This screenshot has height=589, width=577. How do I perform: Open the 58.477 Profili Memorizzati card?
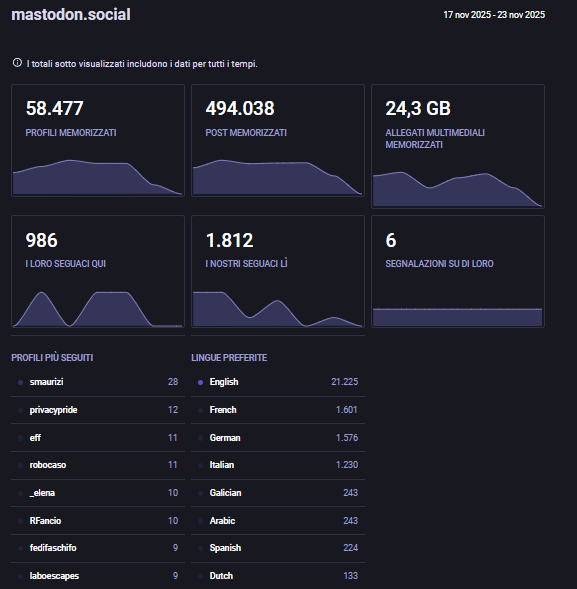(x=98, y=140)
